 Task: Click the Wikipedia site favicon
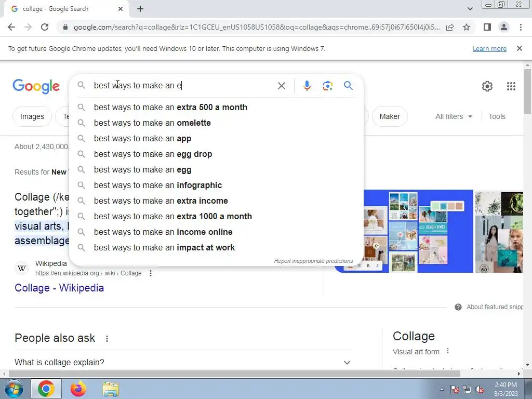(x=22, y=269)
